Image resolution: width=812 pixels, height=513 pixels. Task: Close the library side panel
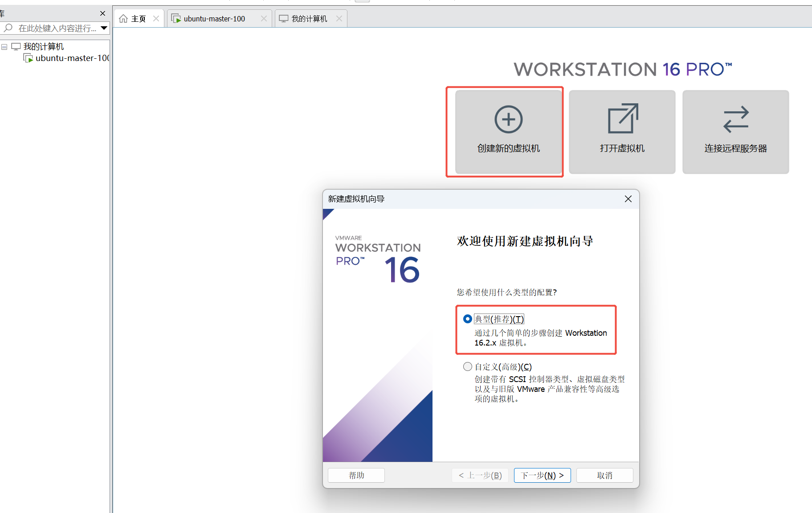pyautogui.click(x=102, y=13)
